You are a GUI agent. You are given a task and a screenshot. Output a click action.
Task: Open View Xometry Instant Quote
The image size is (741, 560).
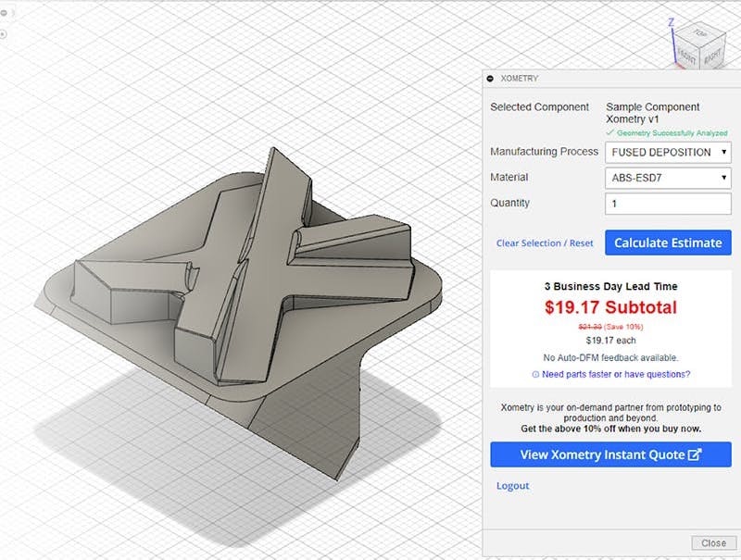click(607, 454)
